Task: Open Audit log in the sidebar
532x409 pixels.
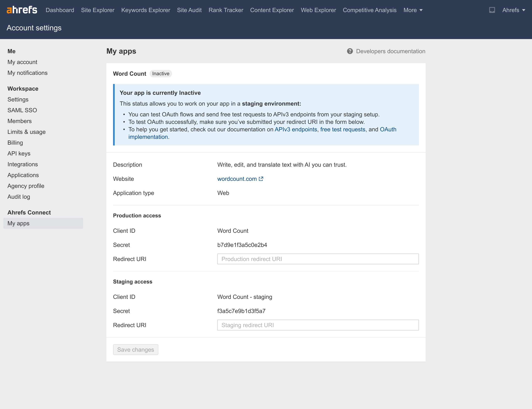Action: pyautogui.click(x=19, y=197)
